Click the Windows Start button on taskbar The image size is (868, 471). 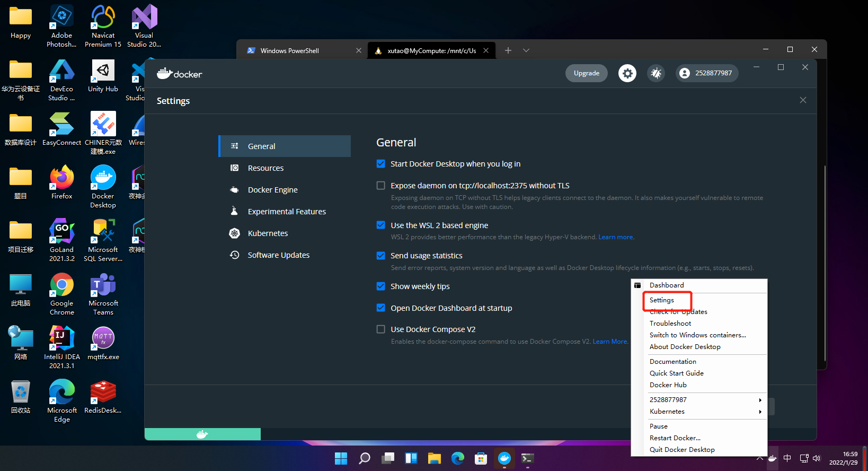[341, 458]
